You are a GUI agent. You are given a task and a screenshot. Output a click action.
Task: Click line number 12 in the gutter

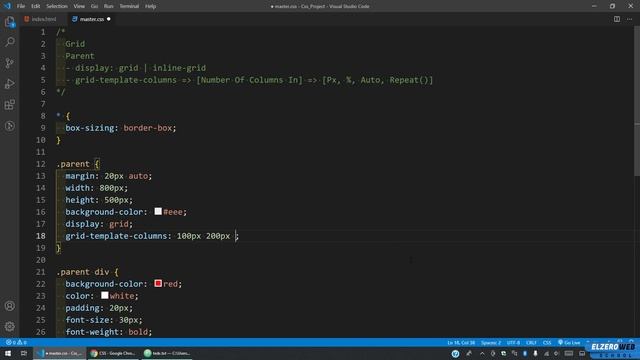click(41, 164)
